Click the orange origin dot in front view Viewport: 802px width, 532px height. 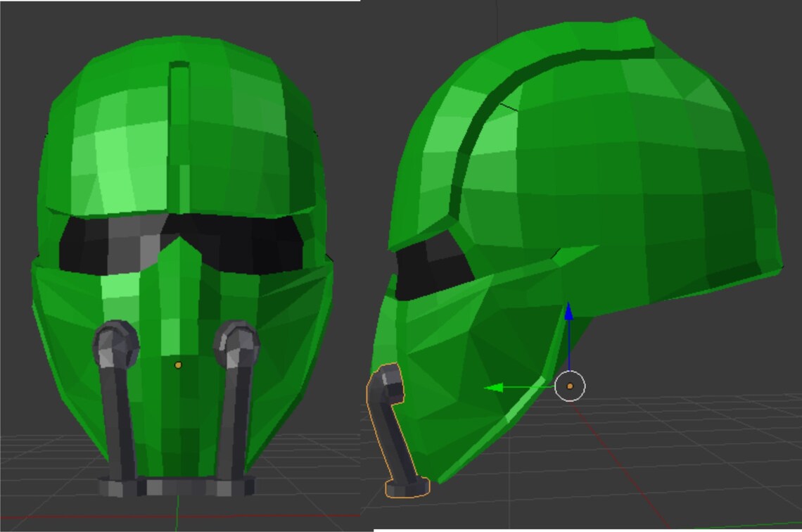[178, 365]
